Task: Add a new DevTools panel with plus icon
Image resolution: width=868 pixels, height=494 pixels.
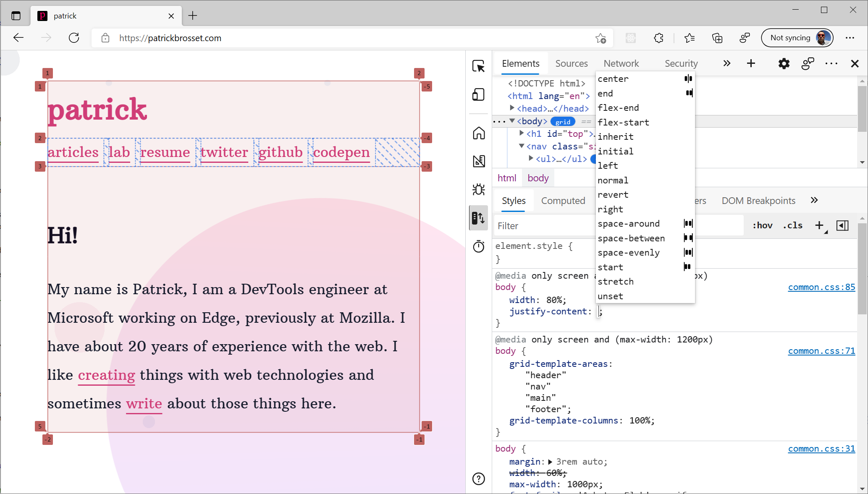Action: pos(751,63)
